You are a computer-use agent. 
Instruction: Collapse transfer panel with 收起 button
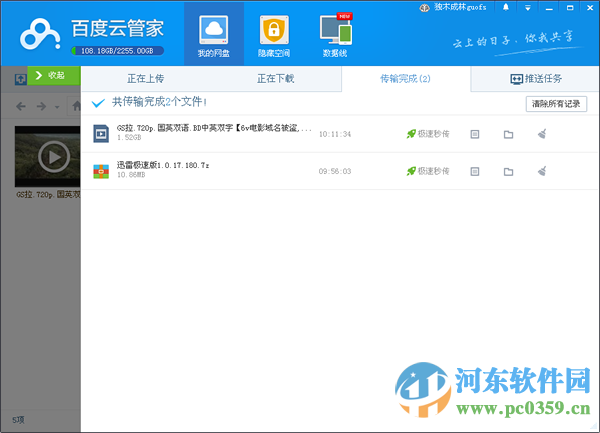54,75
